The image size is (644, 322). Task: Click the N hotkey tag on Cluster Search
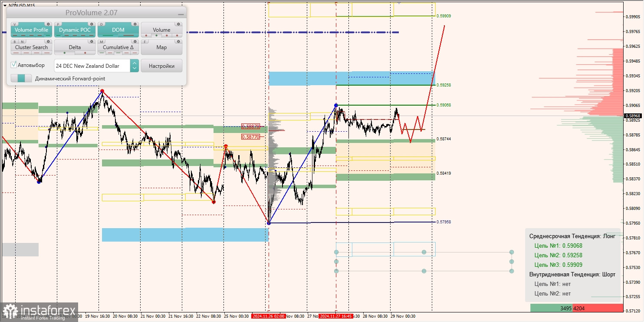(x=22, y=42)
